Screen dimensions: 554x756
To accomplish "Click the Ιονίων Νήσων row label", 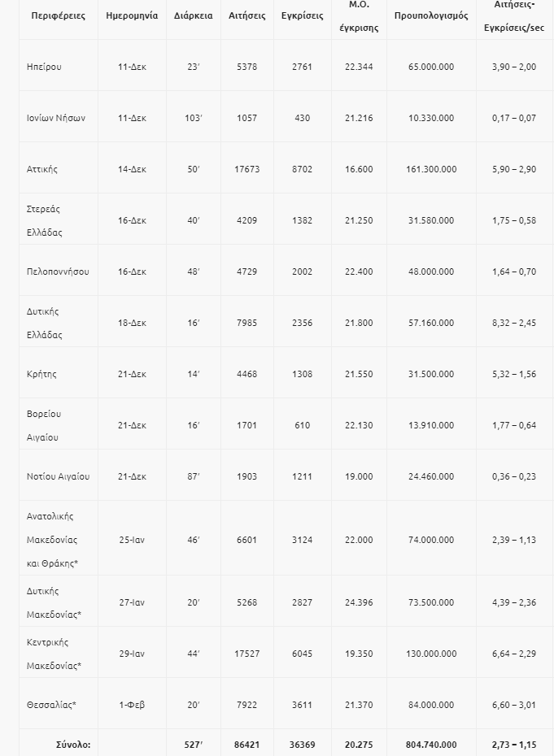I will pos(56,118).
